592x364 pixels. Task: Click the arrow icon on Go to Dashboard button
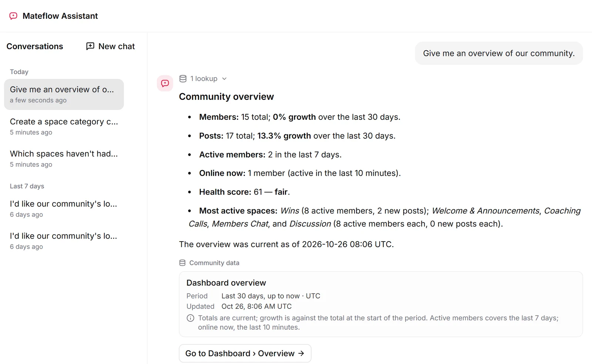pos(301,354)
